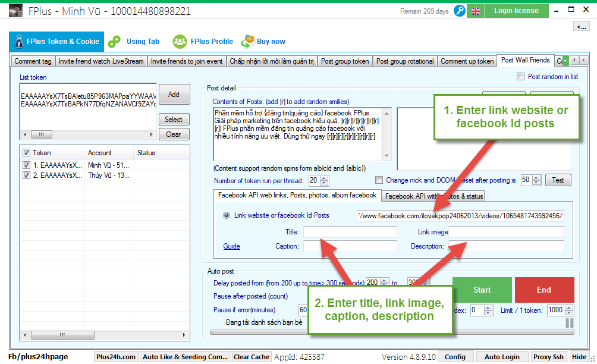Switch to Post group rotational tab
The image size is (597, 364).
405,61
